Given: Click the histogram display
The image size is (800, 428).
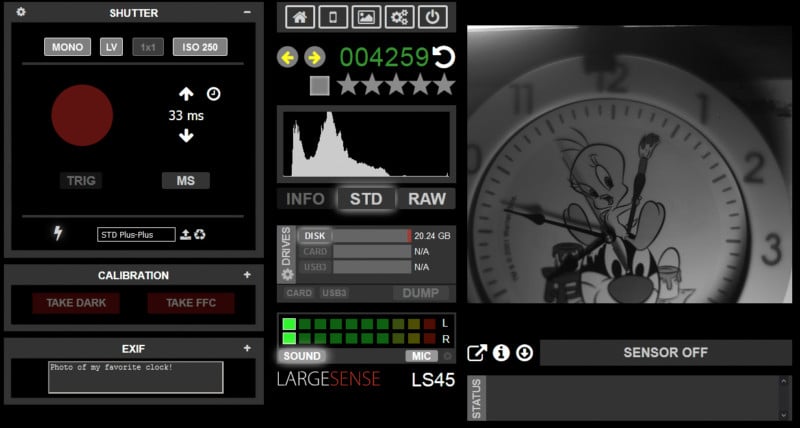Looking at the screenshot, I should 366,144.
